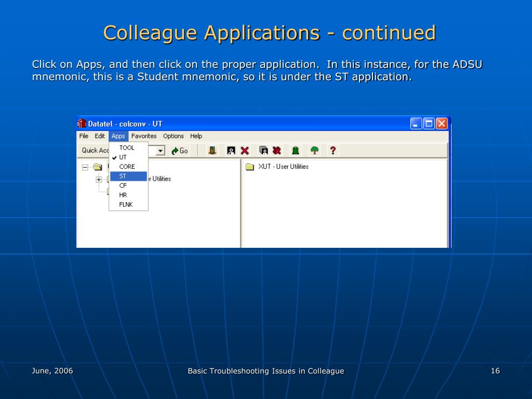Screen dimensions: 532x399
Task: Click the green tree icon in toolbar
Action: click(x=314, y=150)
